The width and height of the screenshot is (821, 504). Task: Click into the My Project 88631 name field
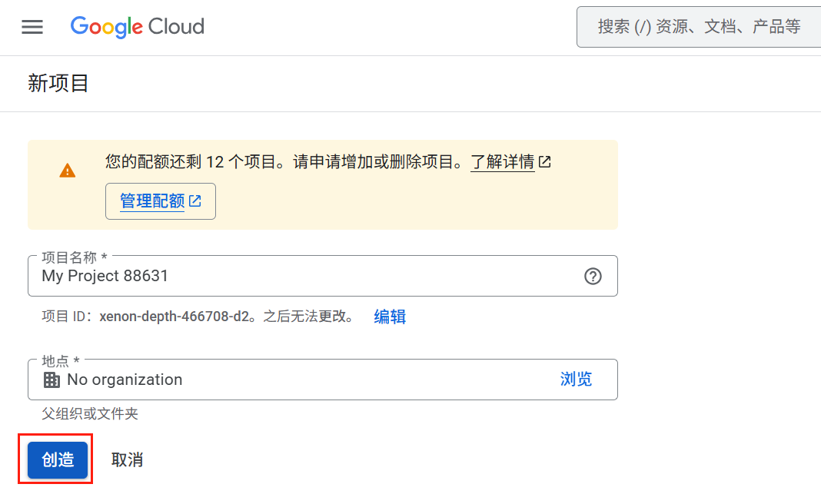(307, 276)
